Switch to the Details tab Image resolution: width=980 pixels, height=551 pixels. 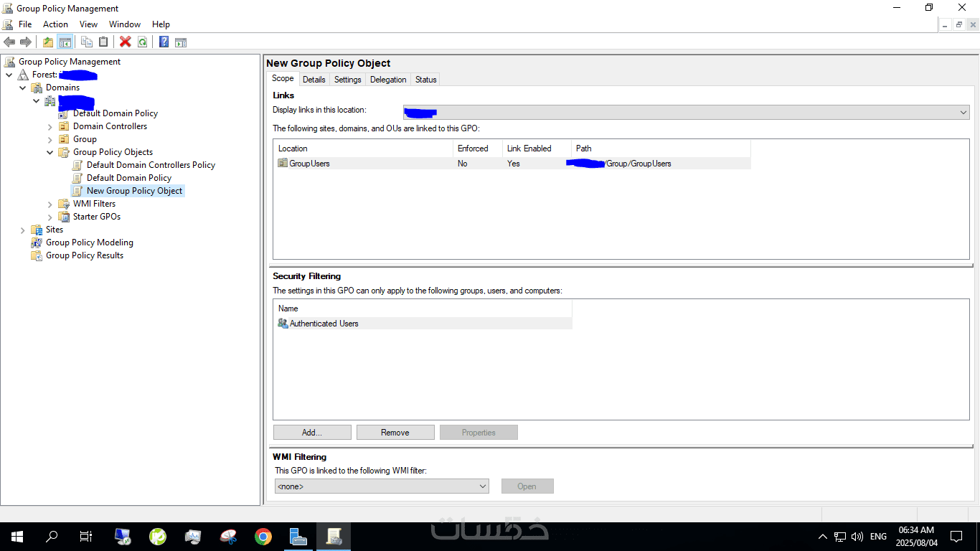[314, 80]
